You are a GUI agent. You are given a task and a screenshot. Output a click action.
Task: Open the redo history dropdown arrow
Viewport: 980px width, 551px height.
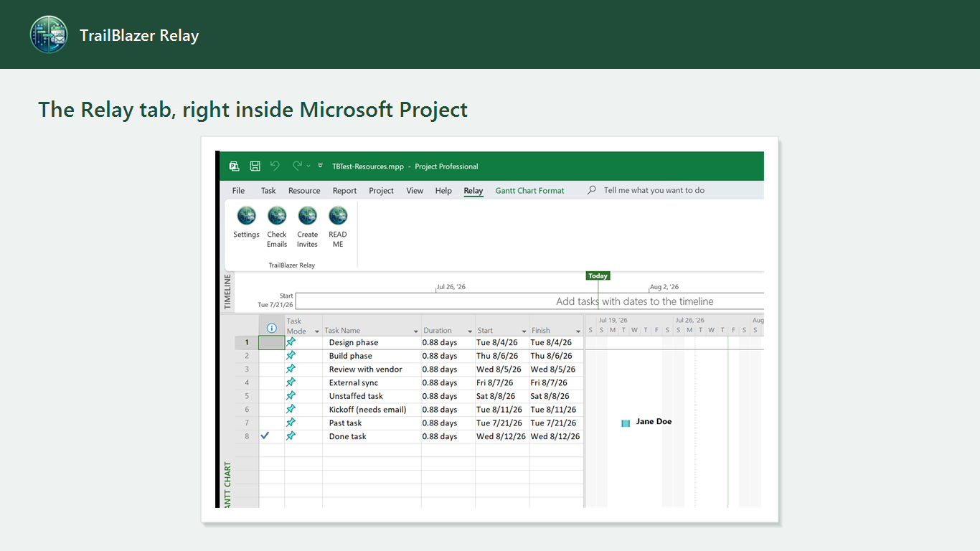coord(308,166)
